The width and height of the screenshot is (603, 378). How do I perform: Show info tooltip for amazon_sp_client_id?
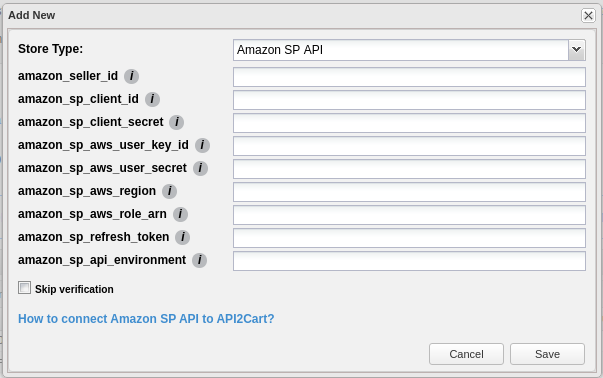(x=152, y=99)
